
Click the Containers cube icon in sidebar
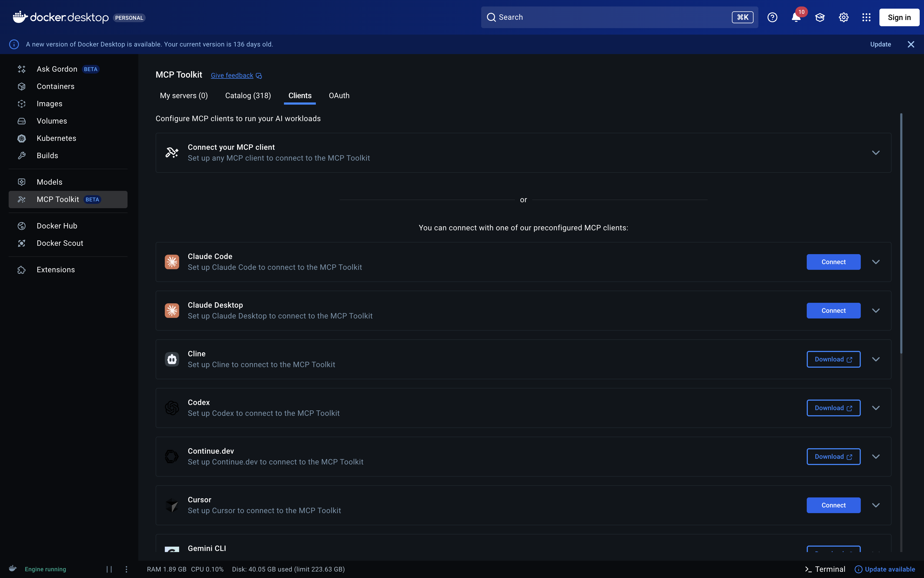[x=22, y=87]
